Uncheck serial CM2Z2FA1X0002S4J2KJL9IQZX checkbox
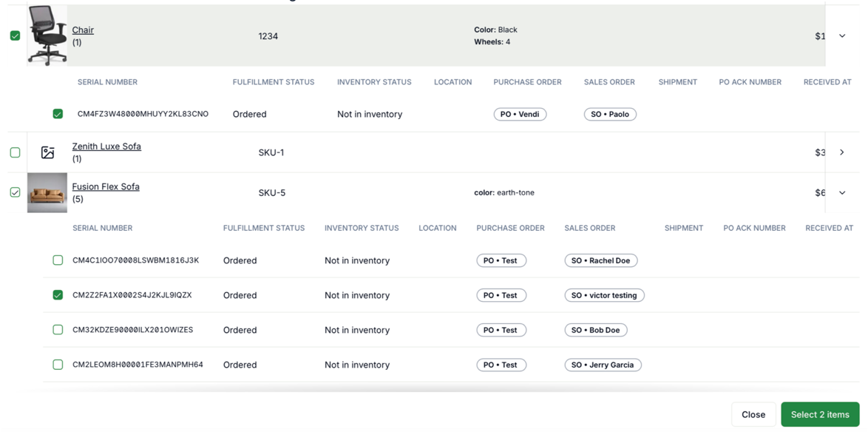Image resolution: width=868 pixels, height=432 pixels. point(58,295)
